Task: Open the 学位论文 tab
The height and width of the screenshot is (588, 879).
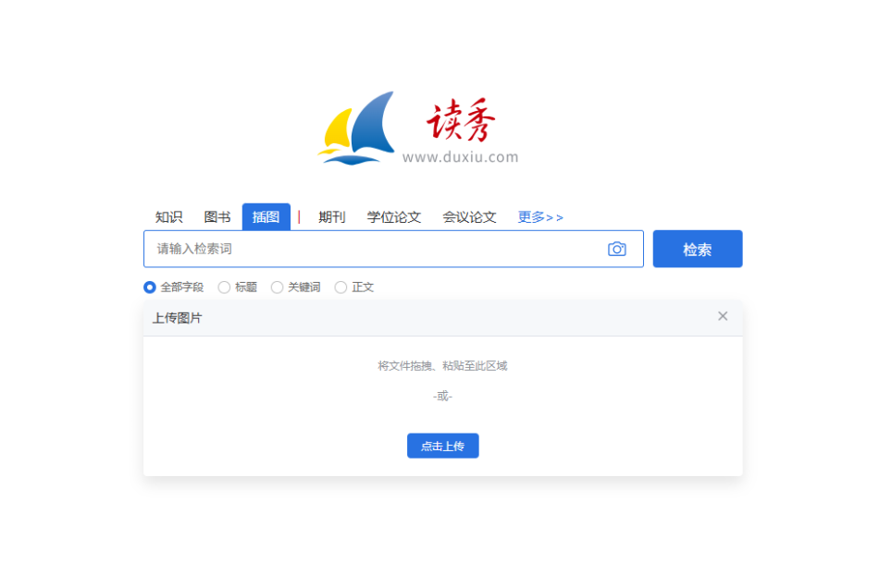Action: point(394,217)
